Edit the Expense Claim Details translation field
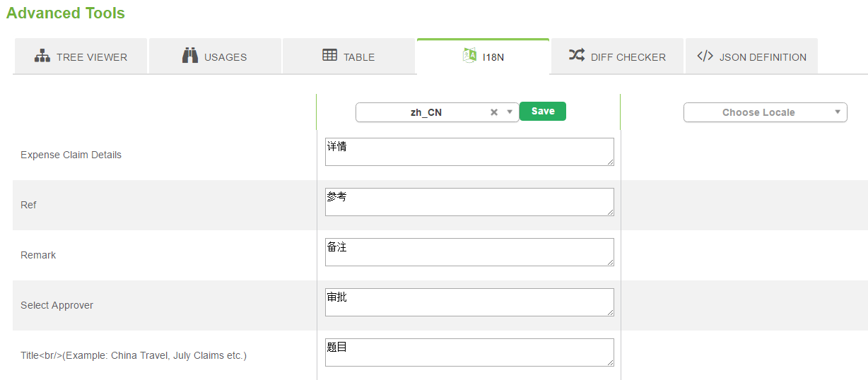 (x=469, y=152)
